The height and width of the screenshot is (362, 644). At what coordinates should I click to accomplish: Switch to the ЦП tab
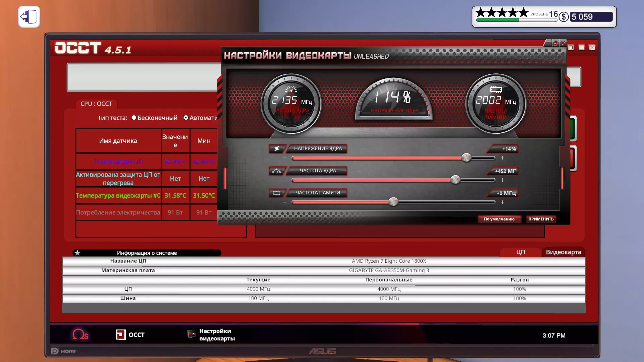520,252
